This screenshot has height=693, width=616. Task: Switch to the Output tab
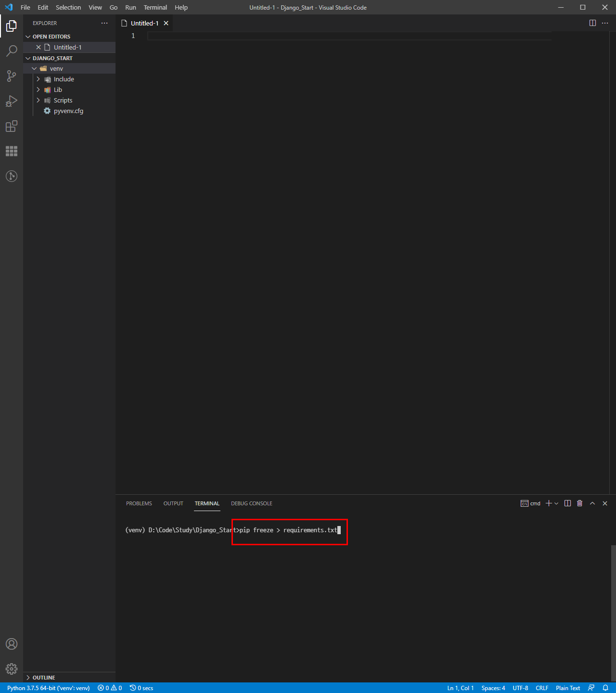pyautogui.click(x=173, y=503)
